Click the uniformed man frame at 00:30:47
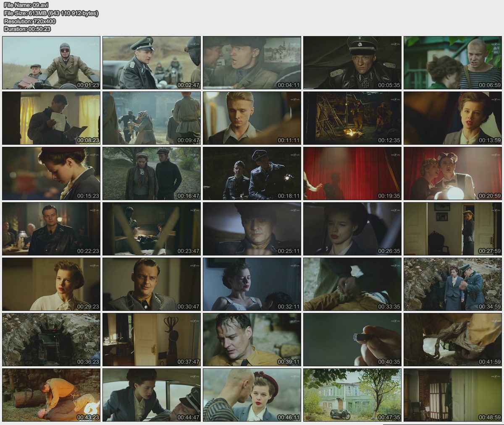The height and width of the screenshot is (425, 504). point(152,284)
